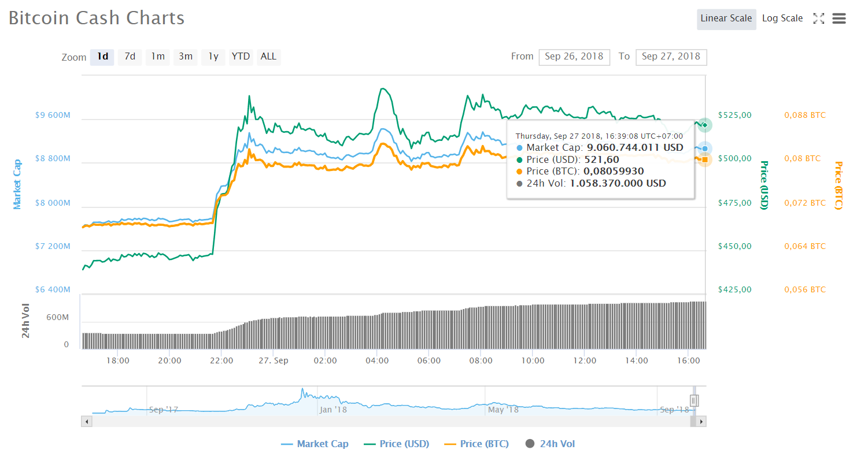Click the 0,088 BTC axis label

pos(805,115)
